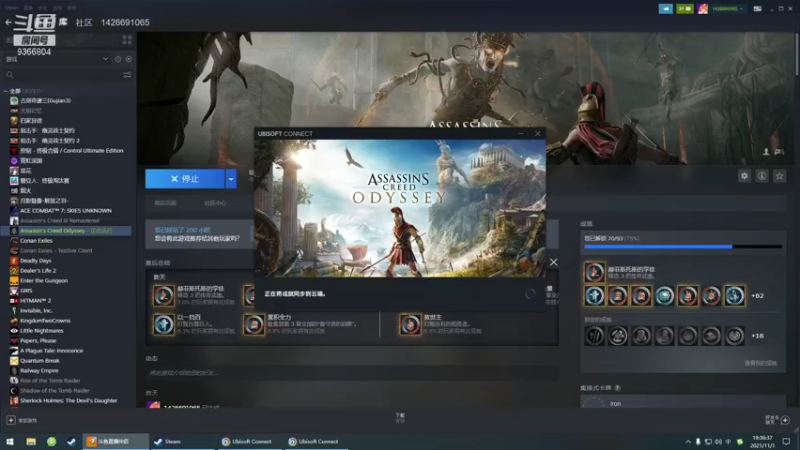This screenshot has height=450, width=800.
Task: Click the library search field
Action: [64, 75]
